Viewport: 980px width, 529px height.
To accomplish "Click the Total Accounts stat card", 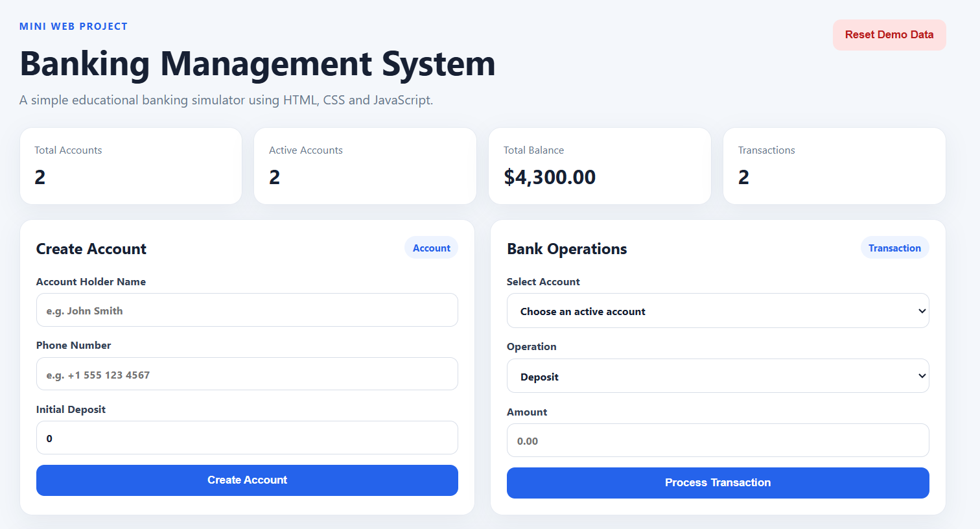I will click(131, 166).
